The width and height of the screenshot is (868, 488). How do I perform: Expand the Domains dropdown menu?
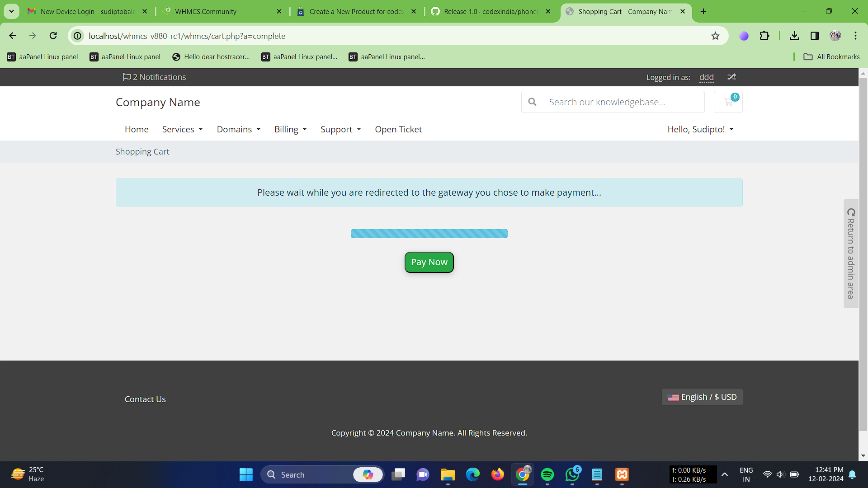[x=239, y=129]
